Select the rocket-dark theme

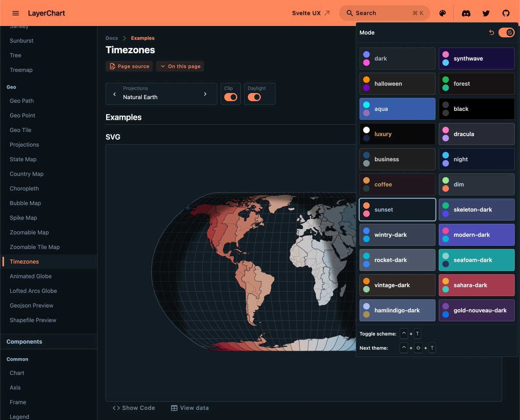[x=397, y=260]
